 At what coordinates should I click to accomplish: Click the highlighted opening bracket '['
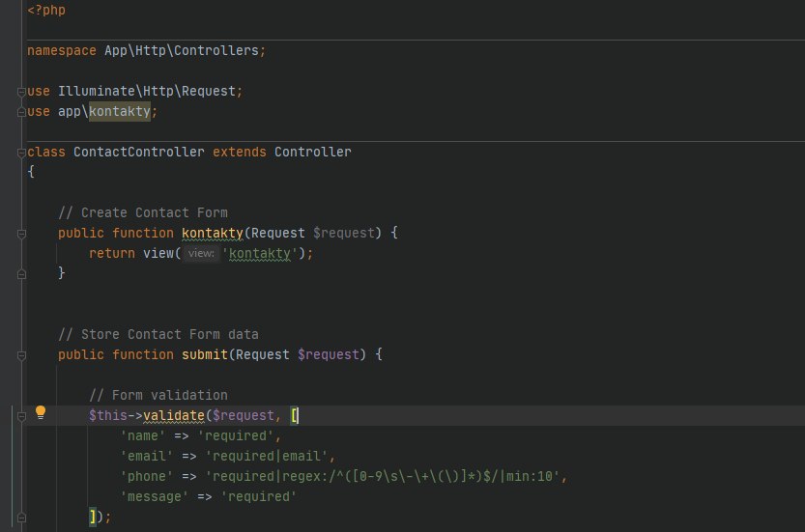294,415
